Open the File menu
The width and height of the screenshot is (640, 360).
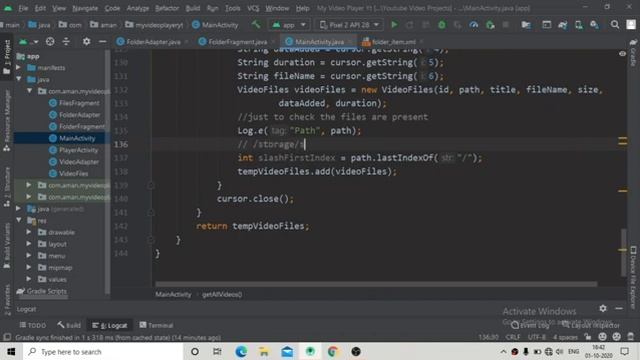[x=23, y=8]
